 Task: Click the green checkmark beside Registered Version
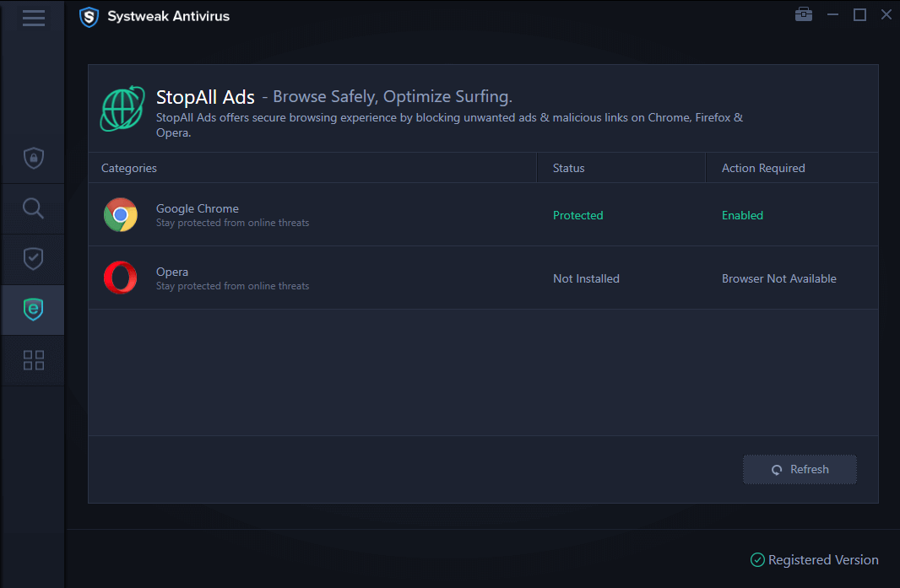tap(756, 559)
